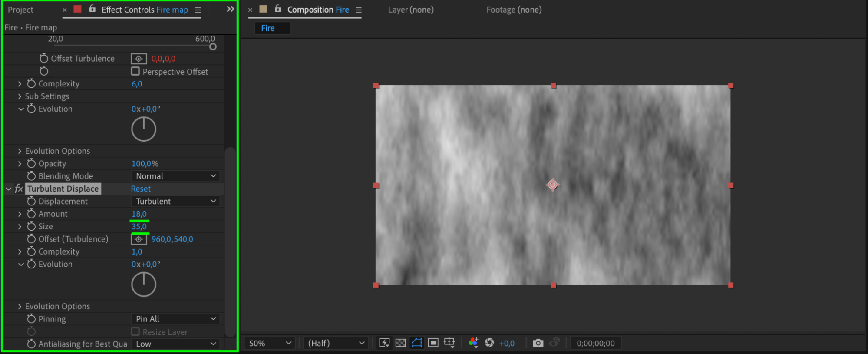Screen dimensions: 868x354
Task: Click the Region of Interest icon
Action: click(x=433, y=343)
